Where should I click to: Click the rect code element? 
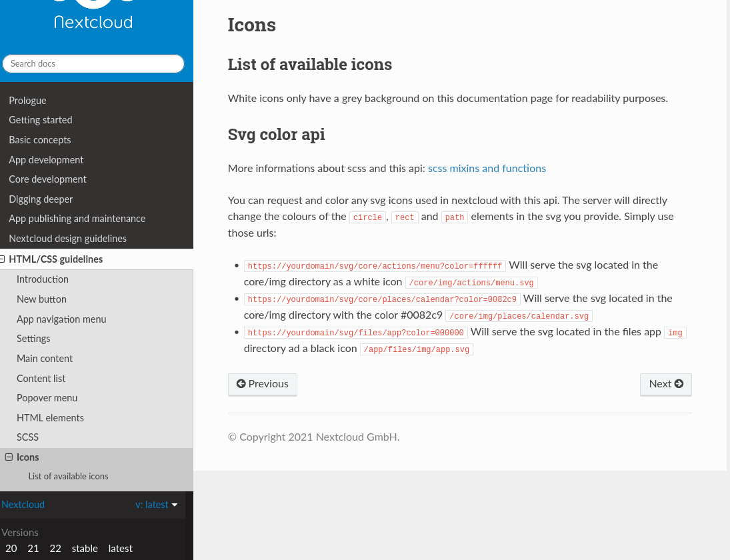click(x=405, y=217)
